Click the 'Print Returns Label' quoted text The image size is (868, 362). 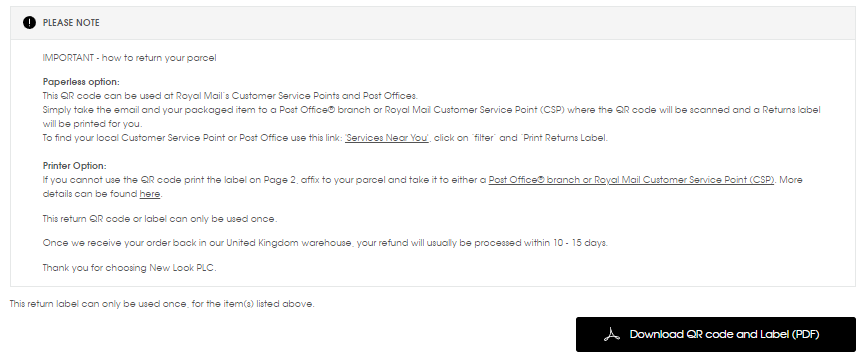[x=564, y=138]
